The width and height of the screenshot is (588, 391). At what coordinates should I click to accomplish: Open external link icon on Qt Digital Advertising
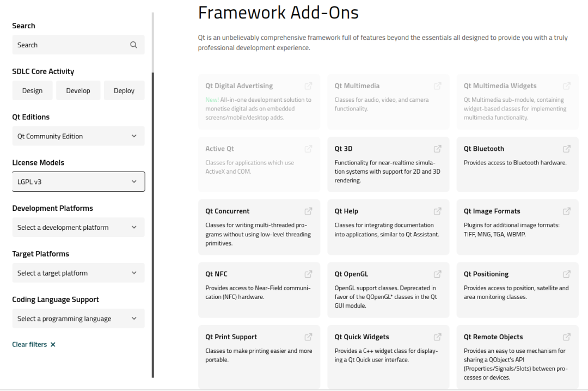coord(308,86)
